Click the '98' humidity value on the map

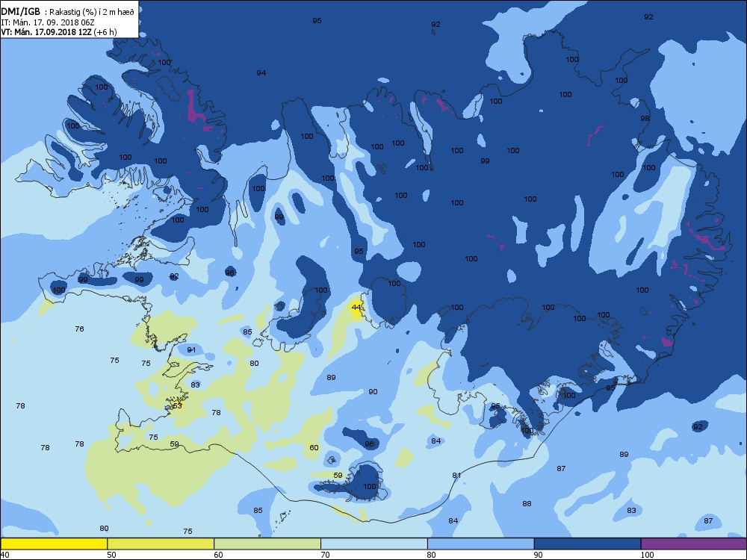[x=645, y=118]
